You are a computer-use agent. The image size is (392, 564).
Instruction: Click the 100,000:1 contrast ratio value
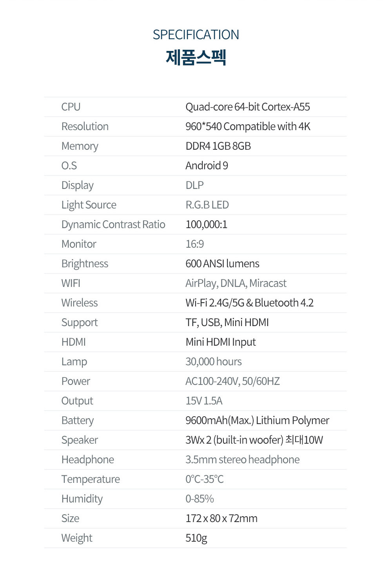[206, 225]
